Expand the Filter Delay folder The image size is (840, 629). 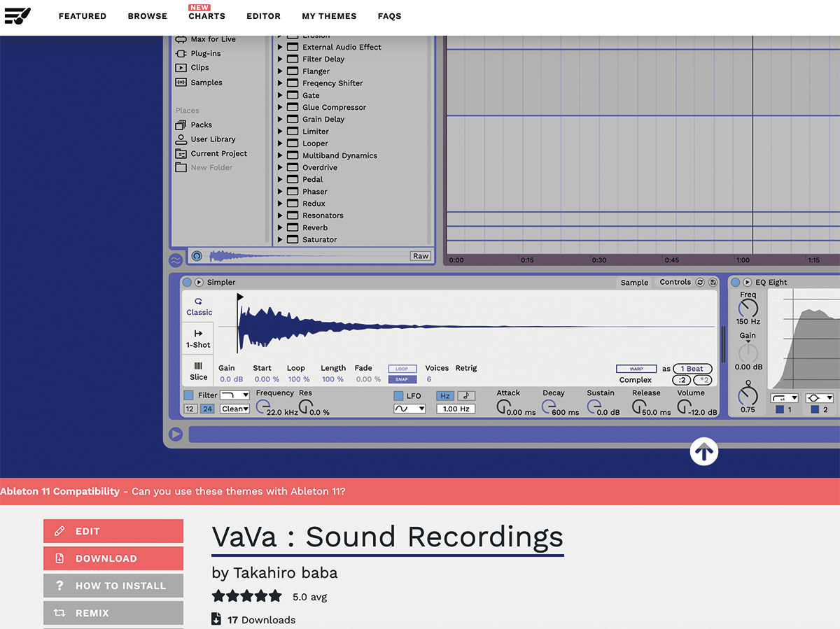(x=280, y=59)
